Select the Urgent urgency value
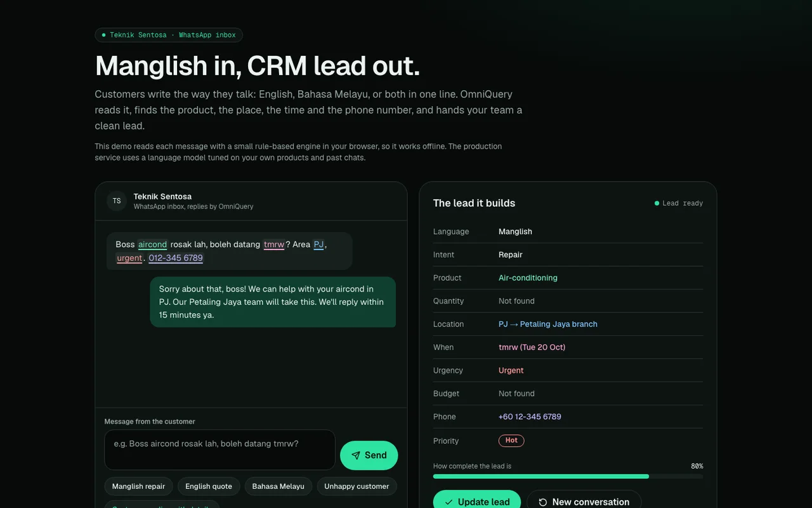Screen dimensions: 812x508 click(511, 371)
